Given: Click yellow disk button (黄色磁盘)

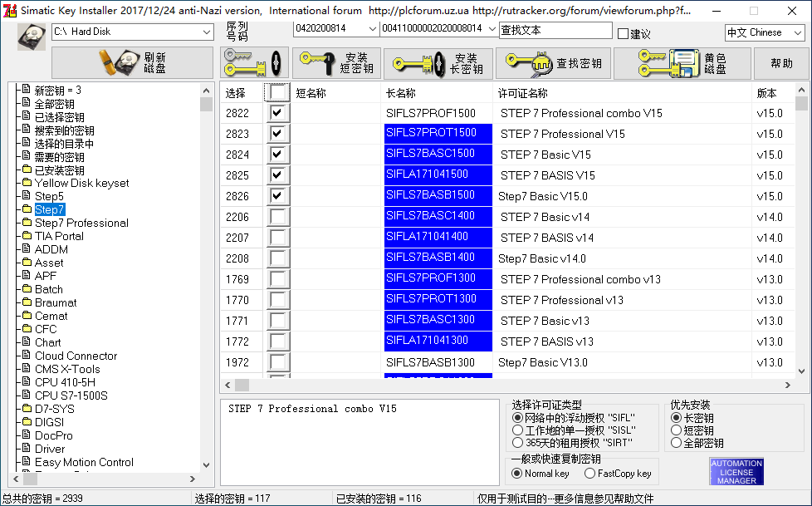Looking at the screenshot, I should click(682, 63).
